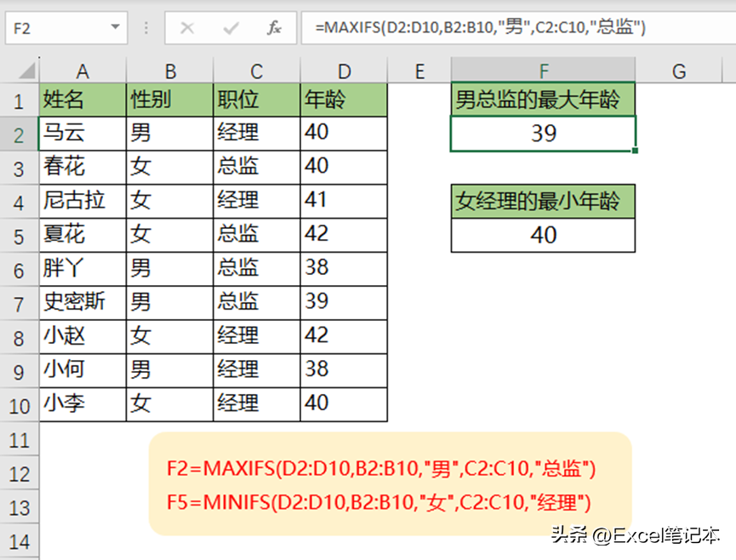Click the header cell 职位
736x560 pixels.
[257, 100]
